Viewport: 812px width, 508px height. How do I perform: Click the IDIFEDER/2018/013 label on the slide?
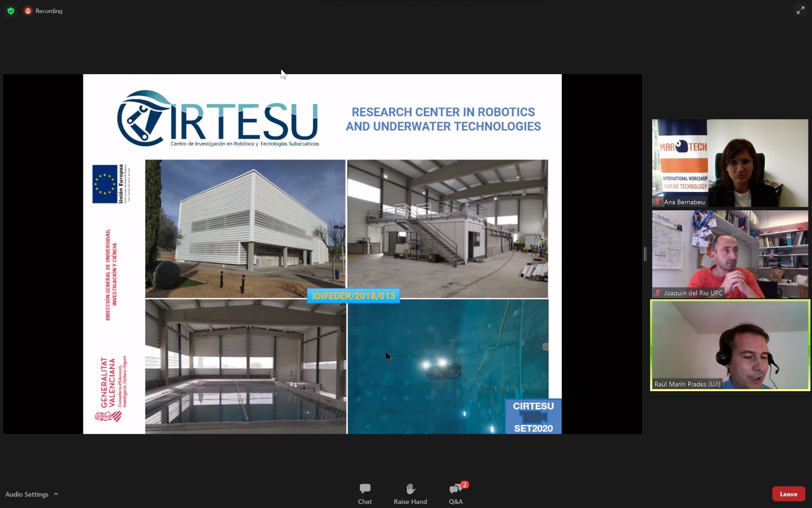tap(353, 296)
